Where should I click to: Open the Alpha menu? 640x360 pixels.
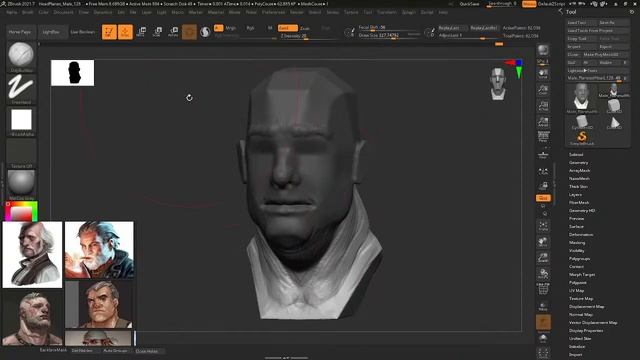12,12
